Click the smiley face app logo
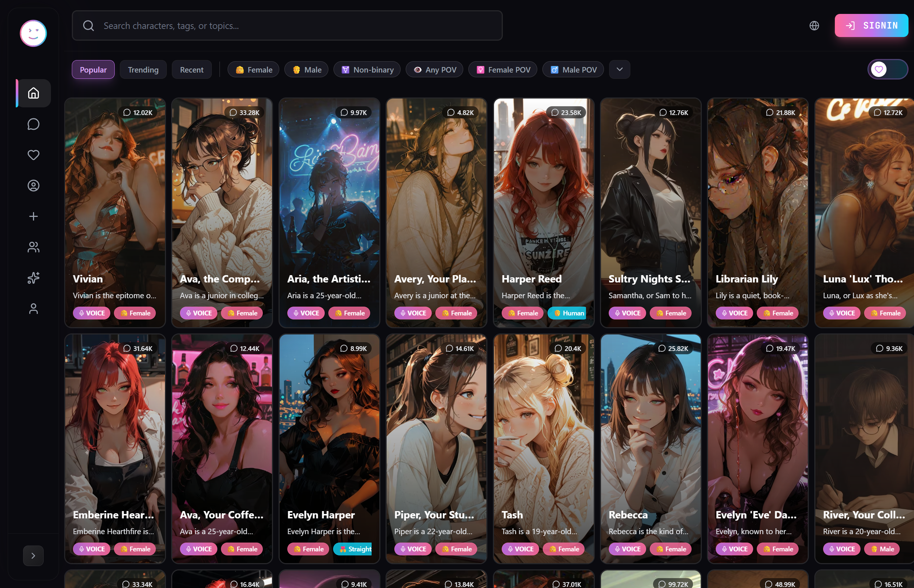This screenshot has width=914, height=588. click(x=33, y=33)
